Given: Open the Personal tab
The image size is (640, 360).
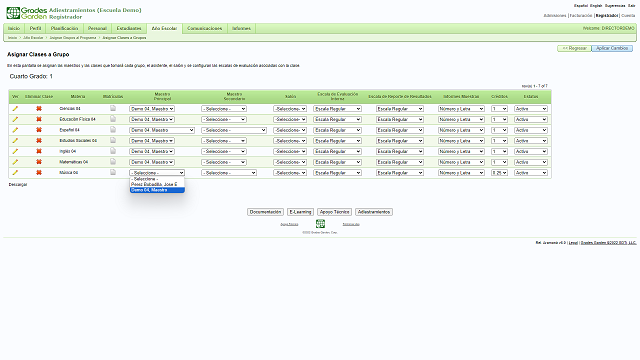Looking at the screenshot, I should pos(97,29).
